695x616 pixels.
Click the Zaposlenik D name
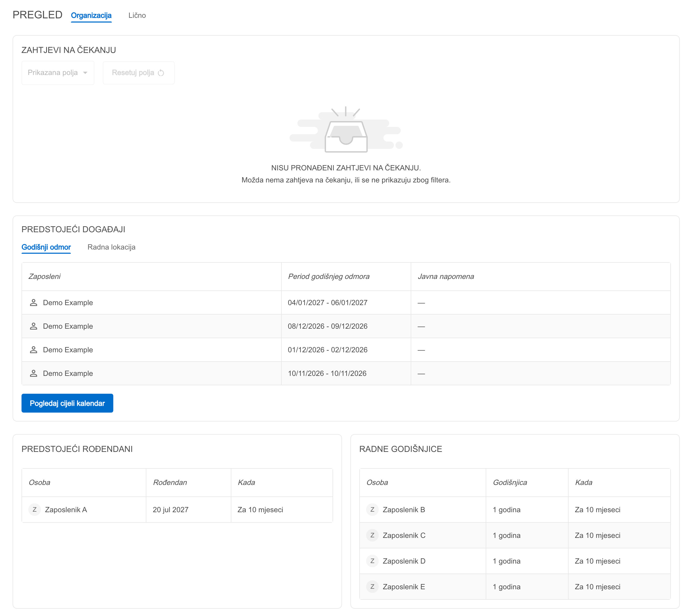[x=404, y=561]
